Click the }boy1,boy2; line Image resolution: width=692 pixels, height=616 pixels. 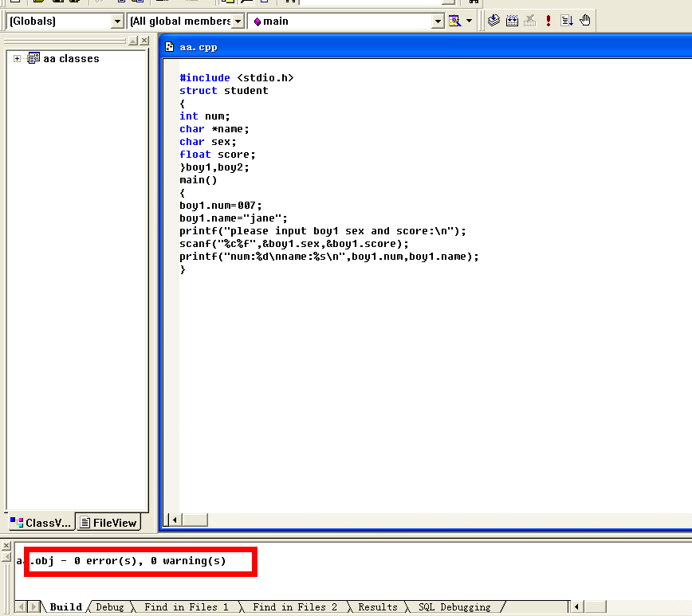[x=214, y=167]
